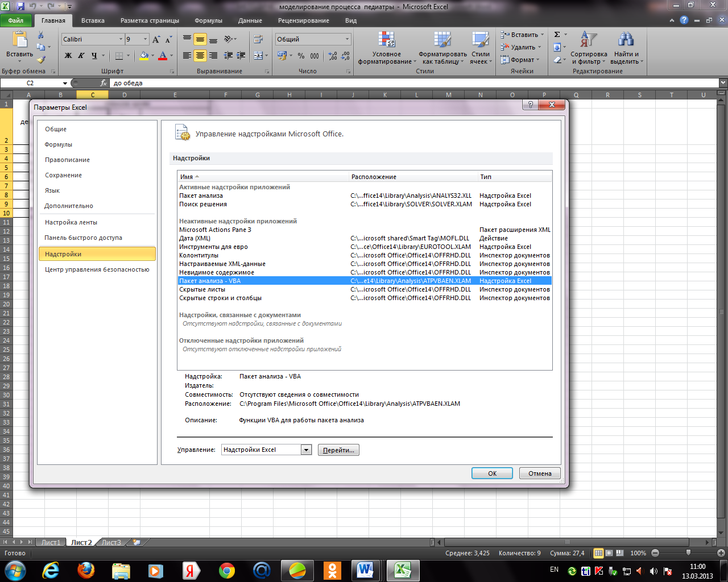Click the Windows Start button

(14, 570)
